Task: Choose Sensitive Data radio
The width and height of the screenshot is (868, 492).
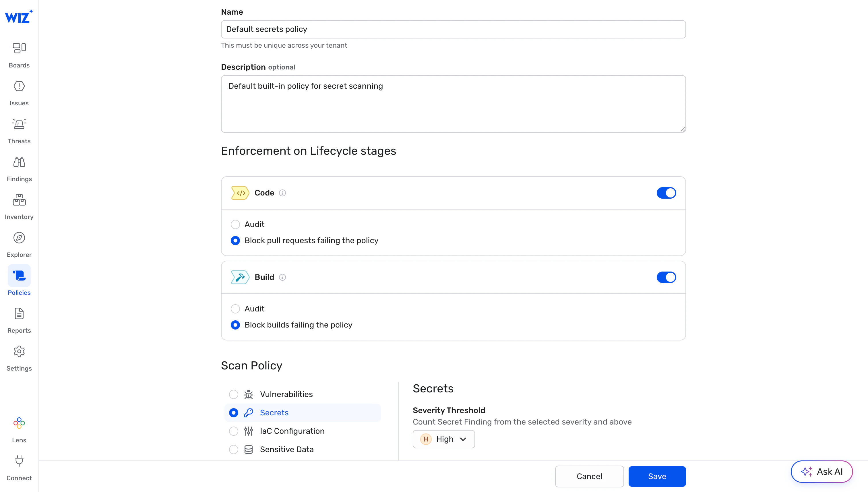Action: click(x=233, y=450)
